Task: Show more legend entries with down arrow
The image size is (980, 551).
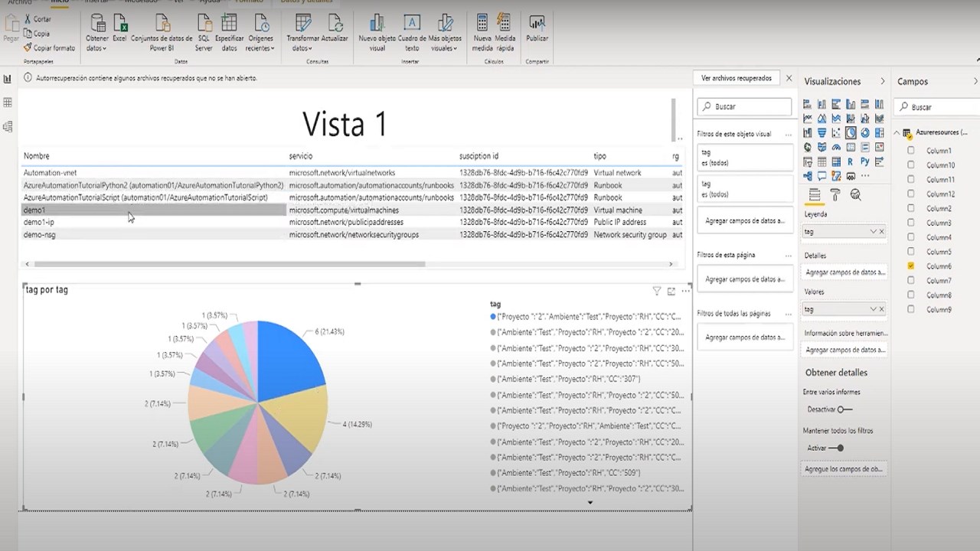Action: click(590, 503)
